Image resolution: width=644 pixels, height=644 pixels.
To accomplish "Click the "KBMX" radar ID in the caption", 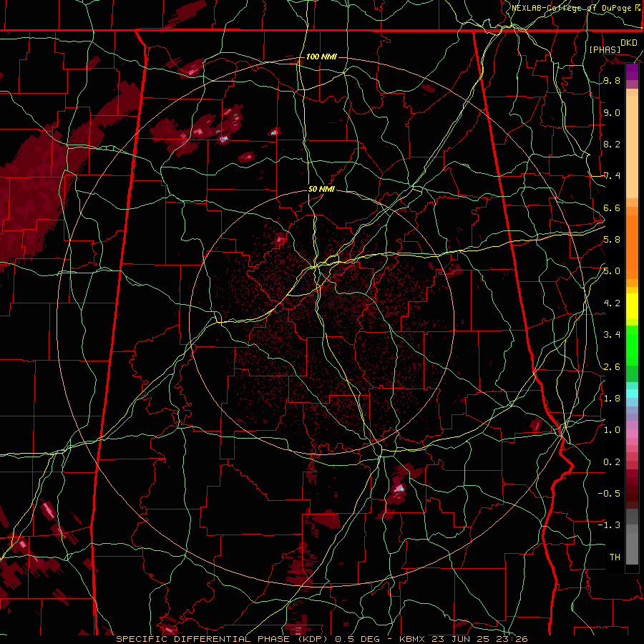I will pyautogui.click(x=411, y=639).
